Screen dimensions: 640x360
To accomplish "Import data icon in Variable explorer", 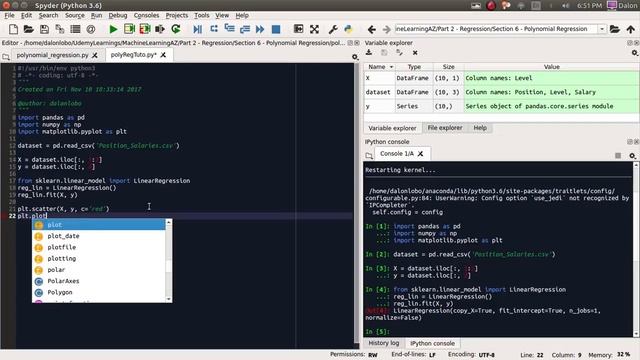I will [x=369, y=52].
